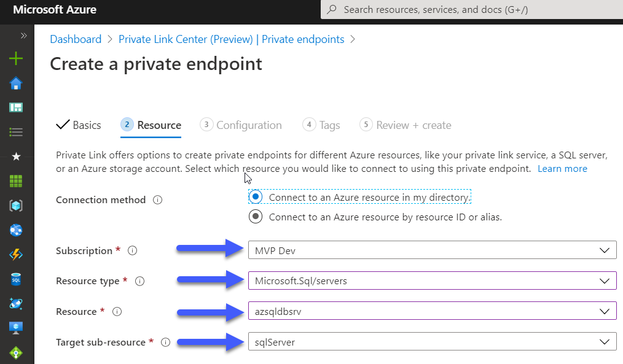Viewport: 623px width, 364px height.
Task: Expand the left sidebar menu chevrons
Action: tap(23, 36)
